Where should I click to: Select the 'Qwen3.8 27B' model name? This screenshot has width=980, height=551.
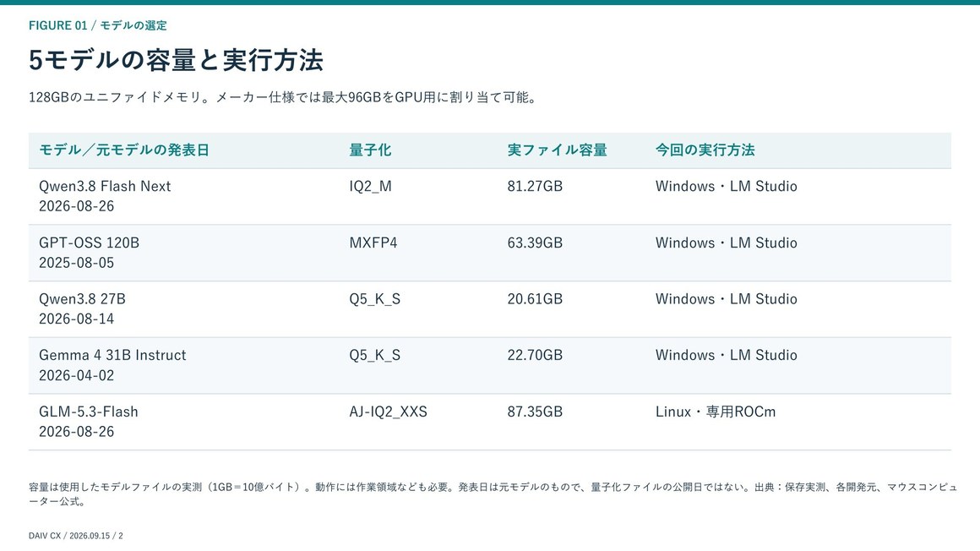point(82,299)
